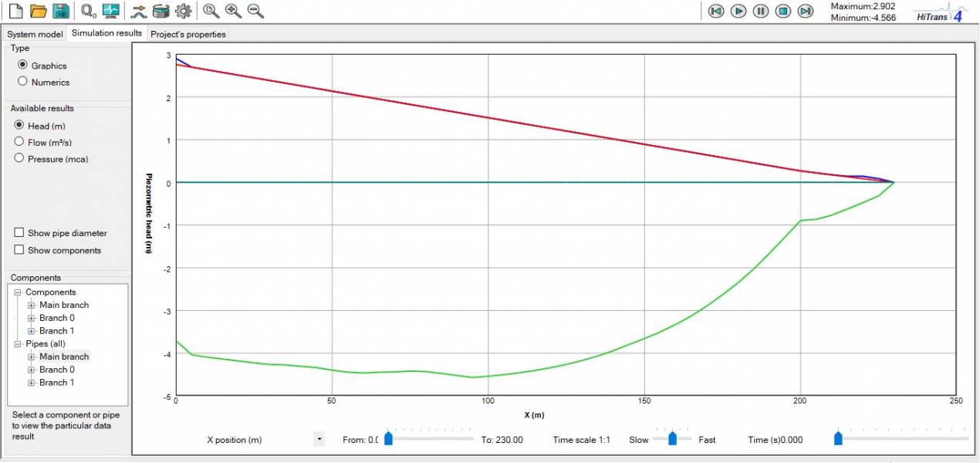Switch to the System model tab
The height and width of the screenshot is (463, 980).
[35, 34]
